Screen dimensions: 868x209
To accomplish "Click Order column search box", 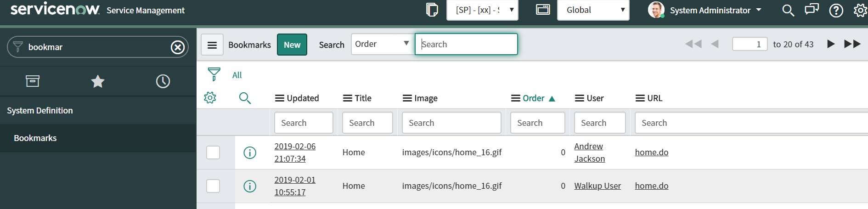I will tap(537, 123).
